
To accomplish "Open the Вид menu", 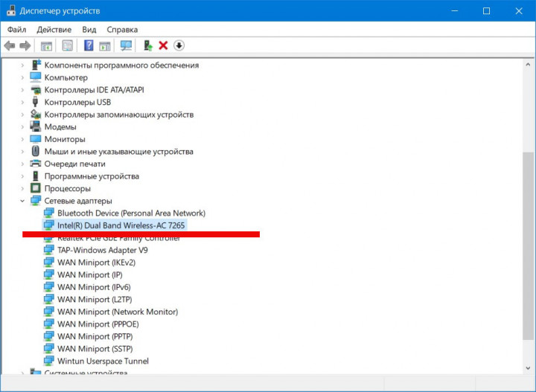I will (89, 29).
